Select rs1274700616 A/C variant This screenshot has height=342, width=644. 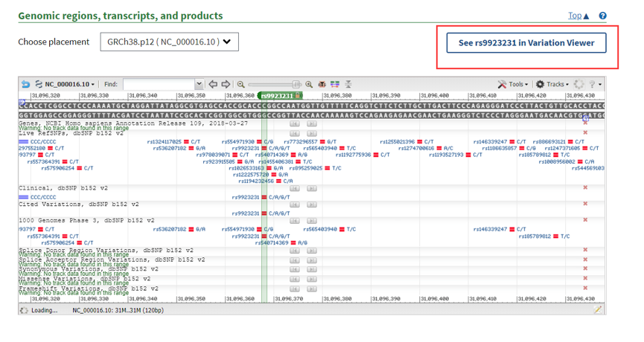click(x=426, y=148)
